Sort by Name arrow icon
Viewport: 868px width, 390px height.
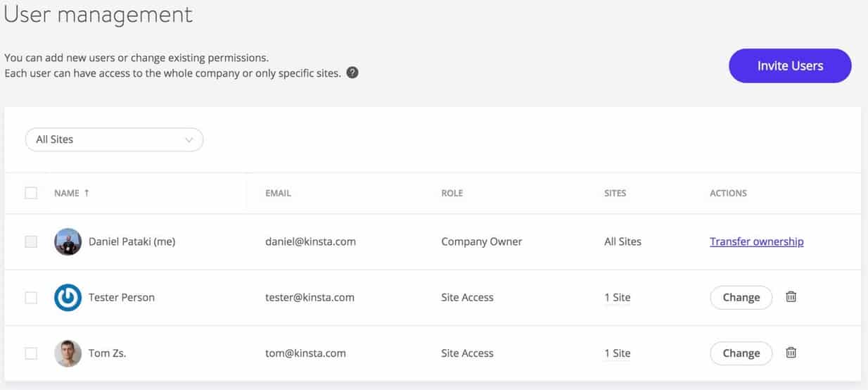[x=87, y=193]
